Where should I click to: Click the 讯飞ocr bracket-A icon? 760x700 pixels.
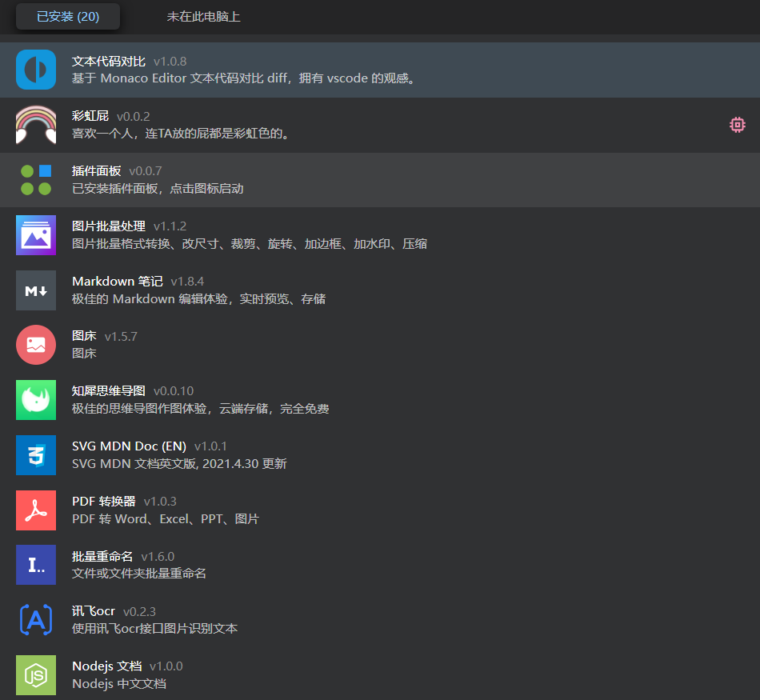(x=36, y=620)
